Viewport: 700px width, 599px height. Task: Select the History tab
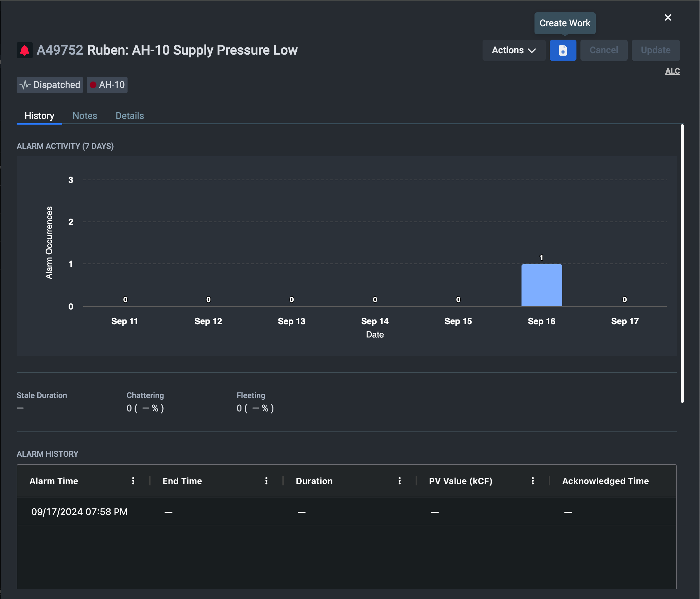coord(39,116)
